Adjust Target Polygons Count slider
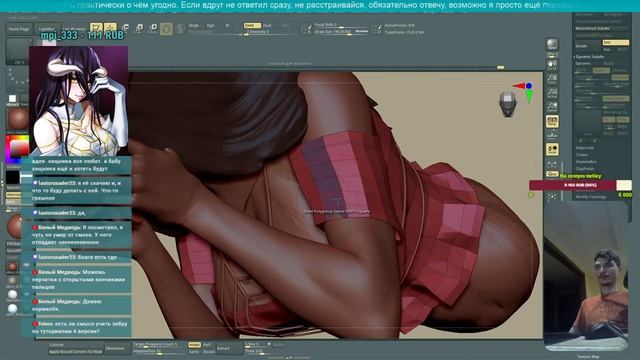The image size is (640, 360). 159,344
